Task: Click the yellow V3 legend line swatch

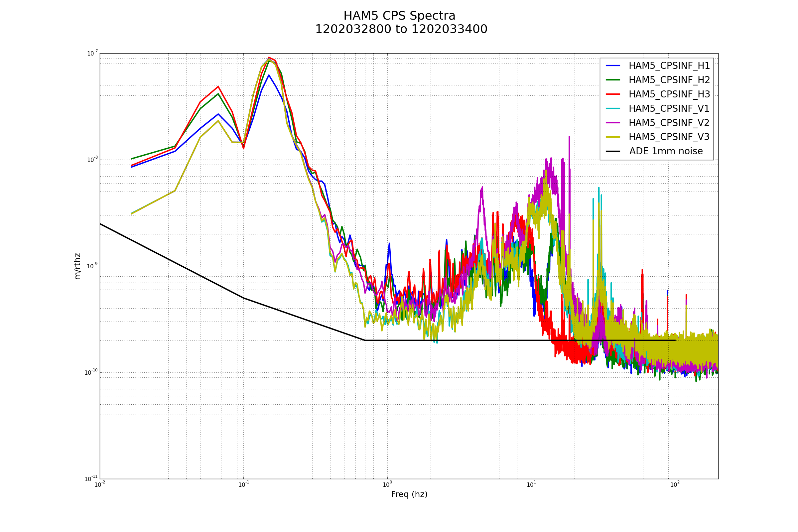Action: pos(613,137)
